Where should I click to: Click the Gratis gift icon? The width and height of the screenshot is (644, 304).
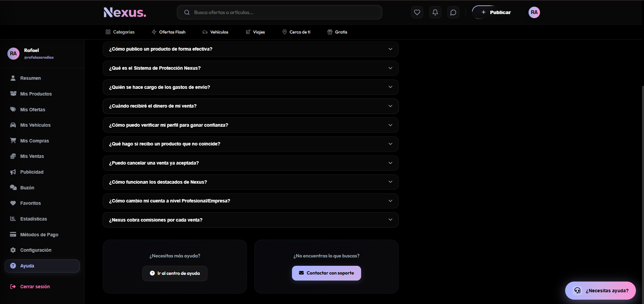(330, 32)
